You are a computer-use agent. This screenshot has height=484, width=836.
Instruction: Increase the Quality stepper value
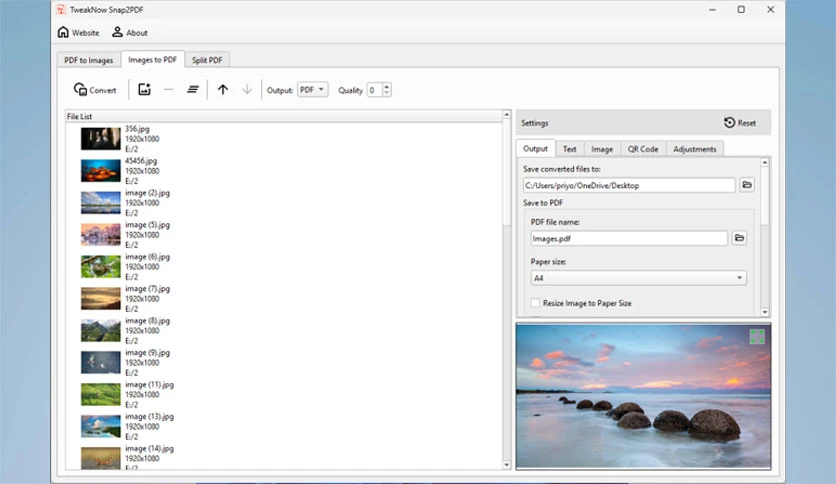[387, 86]
